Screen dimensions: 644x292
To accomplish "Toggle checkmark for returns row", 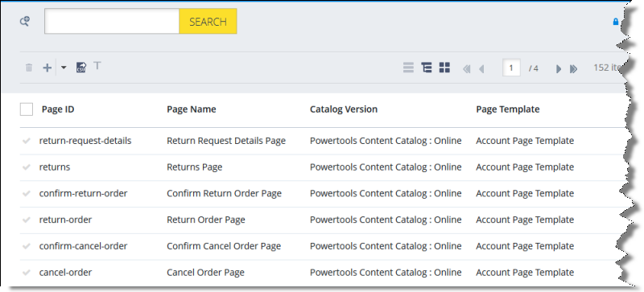I will tap(27, 167).
